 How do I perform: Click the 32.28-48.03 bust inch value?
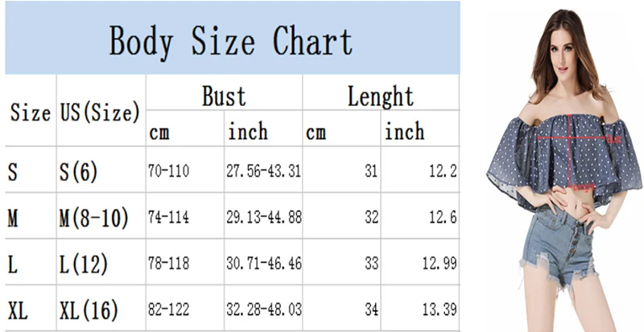click(x=264, y=309)
